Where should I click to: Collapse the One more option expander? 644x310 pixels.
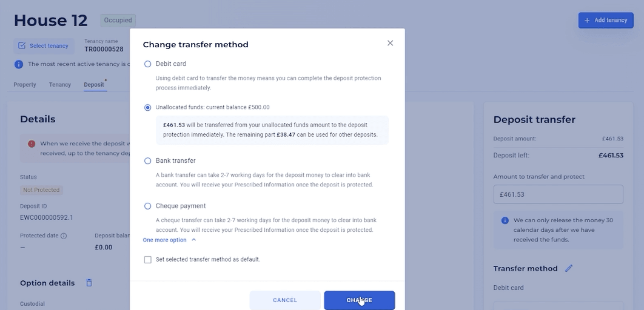pos(170,240)
